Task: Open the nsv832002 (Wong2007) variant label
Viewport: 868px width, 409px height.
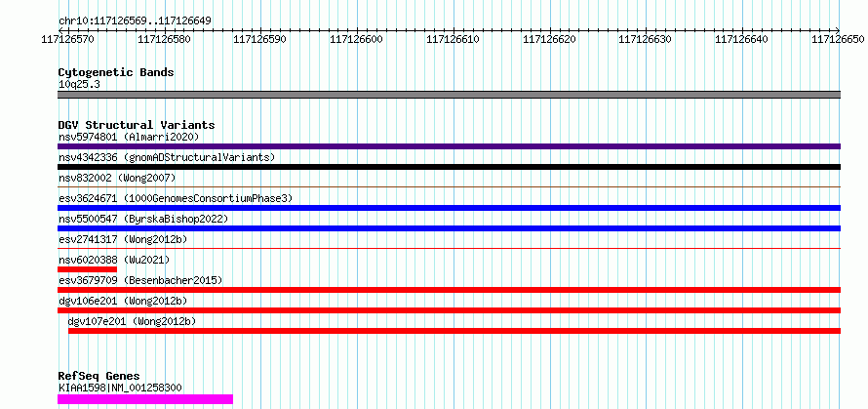Action: (117, 178)
